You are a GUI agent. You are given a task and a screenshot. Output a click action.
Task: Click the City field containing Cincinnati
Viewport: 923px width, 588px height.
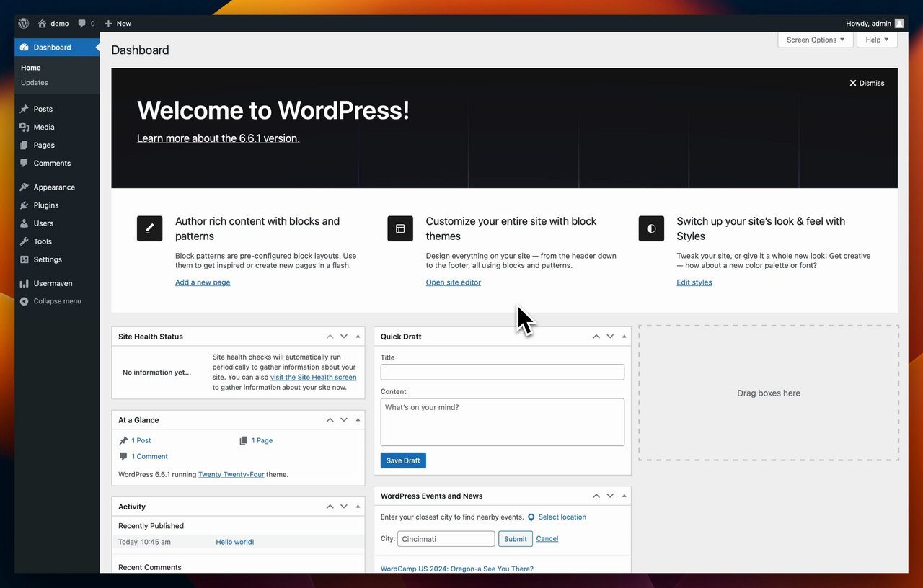[x=446, y=538]
